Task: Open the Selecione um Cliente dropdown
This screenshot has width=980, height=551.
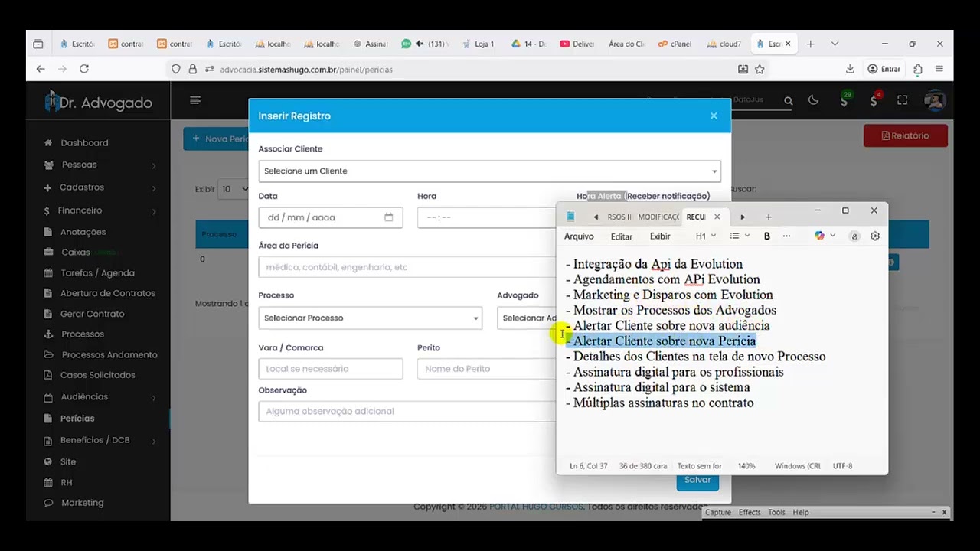Action: click(x=489, y=171)
